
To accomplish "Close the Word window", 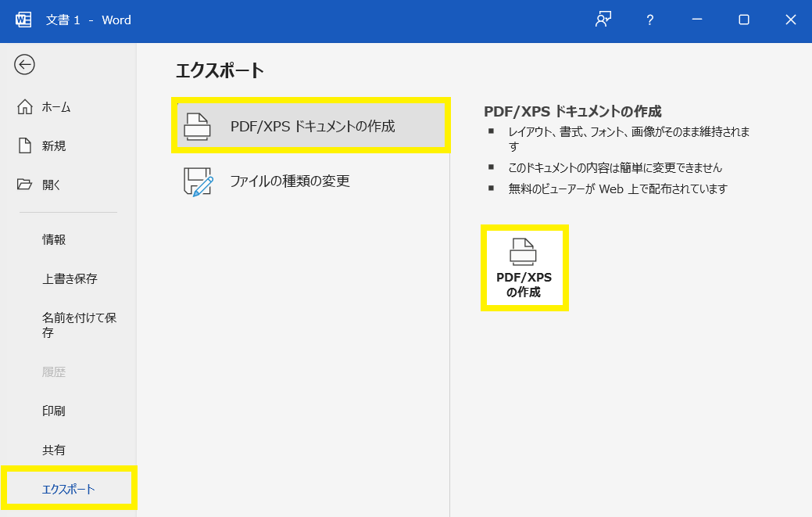I will pos(790,20).
